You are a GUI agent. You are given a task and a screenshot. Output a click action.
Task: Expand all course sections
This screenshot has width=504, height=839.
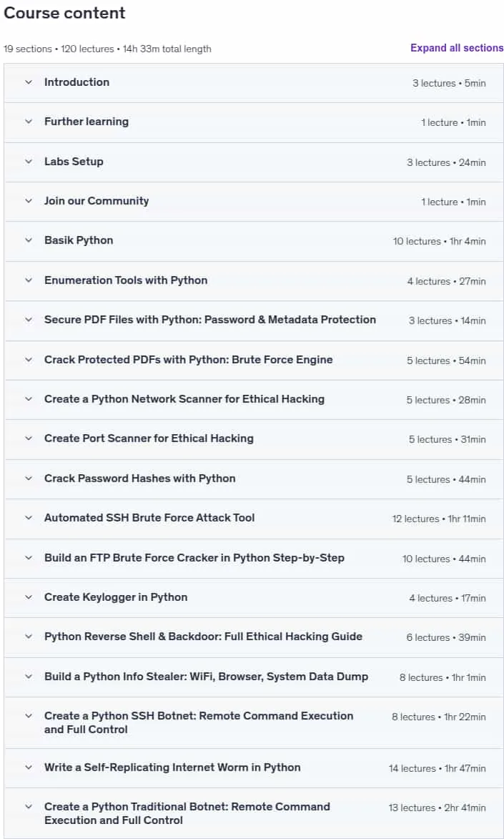coord(456,48)
